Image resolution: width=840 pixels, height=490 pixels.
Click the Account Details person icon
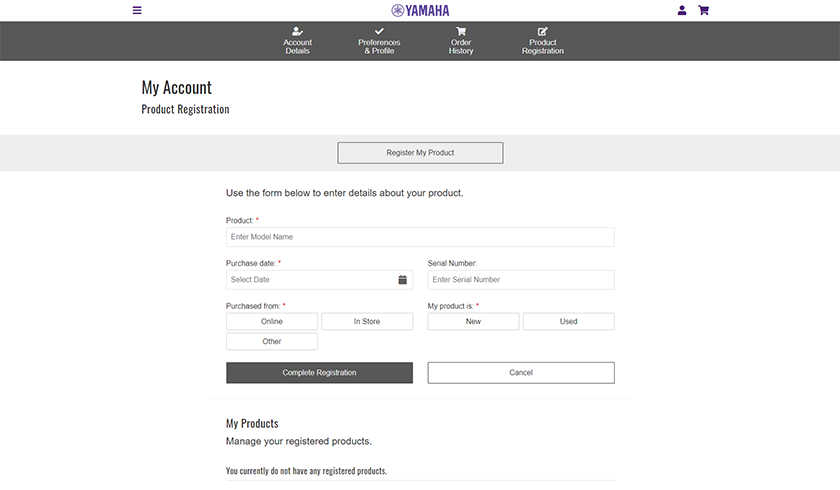297,32
